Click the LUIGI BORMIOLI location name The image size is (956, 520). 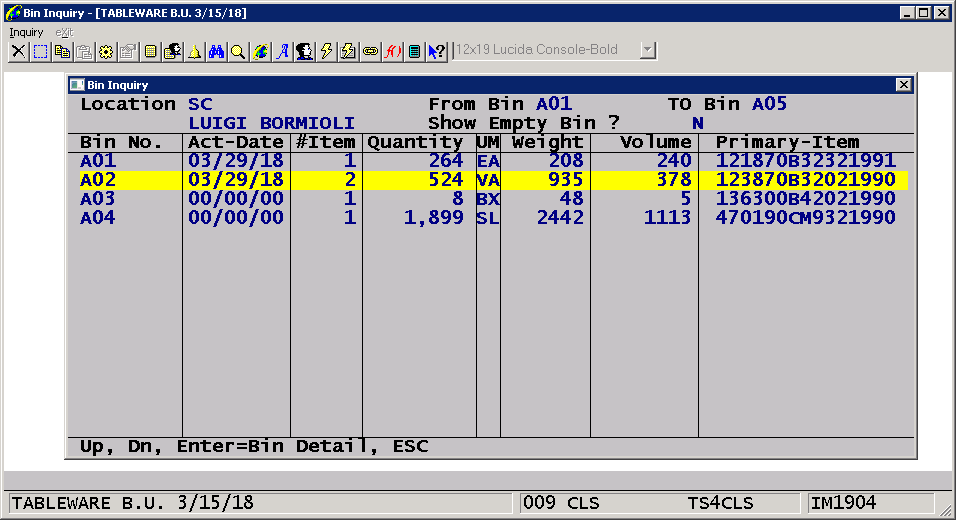coord(271,123)
